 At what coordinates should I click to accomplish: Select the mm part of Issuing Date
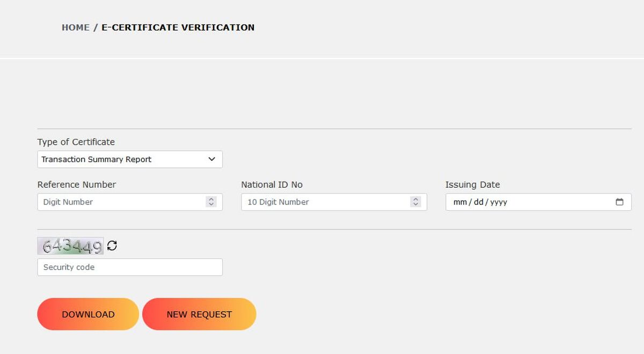coord(460,202)
